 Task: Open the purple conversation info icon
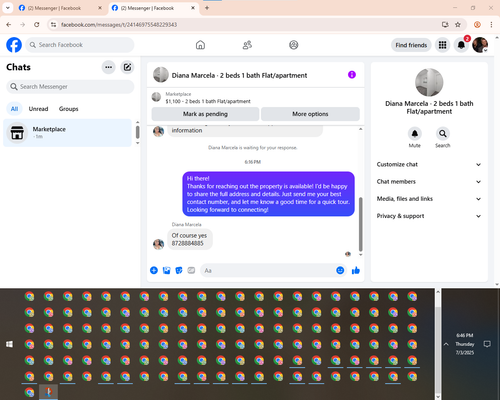pyautogui.click(x=352, y=75)
